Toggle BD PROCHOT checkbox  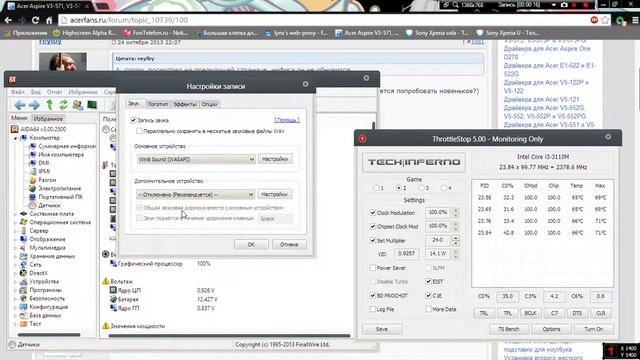(373, 295)
